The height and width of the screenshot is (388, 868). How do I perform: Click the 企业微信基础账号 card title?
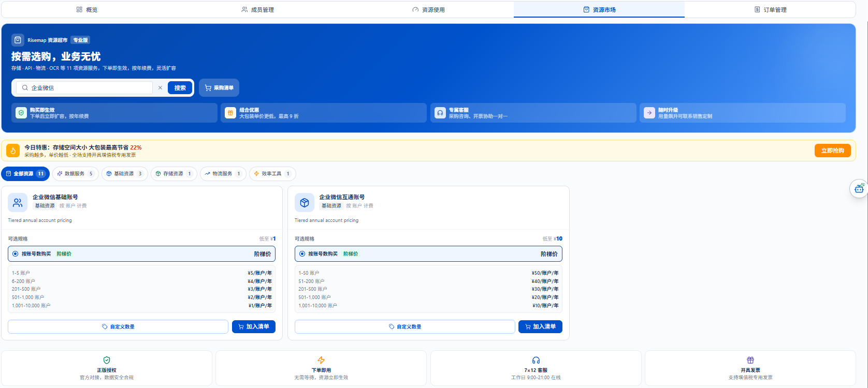55,197
